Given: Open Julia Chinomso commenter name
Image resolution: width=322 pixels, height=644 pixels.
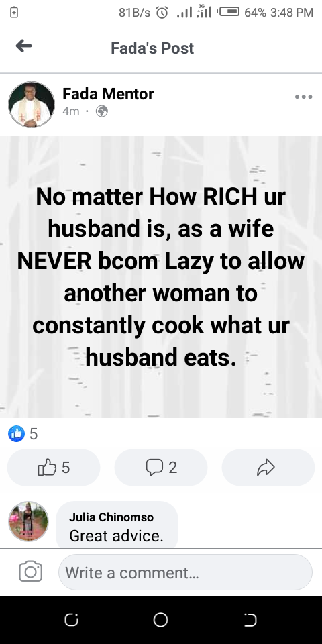Looking at the screenshot, I should coord(111,517).
